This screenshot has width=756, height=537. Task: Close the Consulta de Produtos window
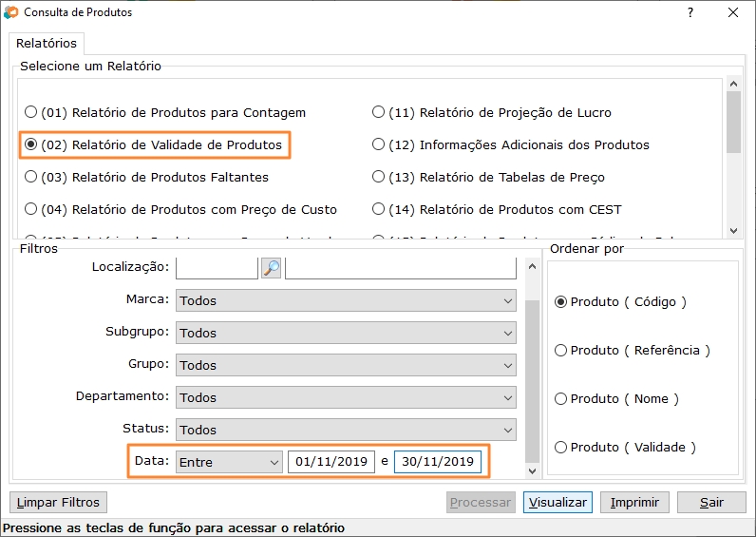733,12
